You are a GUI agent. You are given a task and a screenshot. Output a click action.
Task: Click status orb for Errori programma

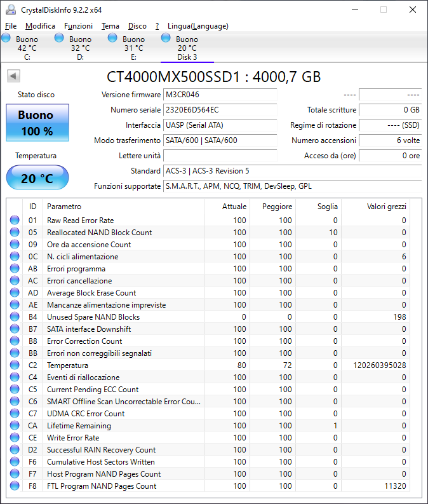click(x=15, y=268)
